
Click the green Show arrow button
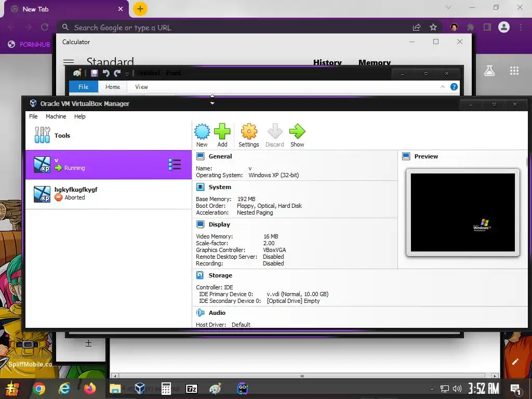(x=297, y=135)
